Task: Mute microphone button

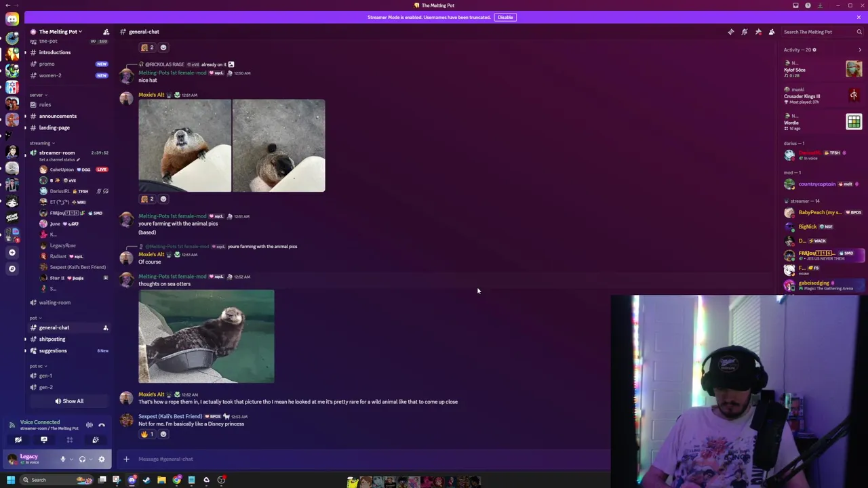Action: (62, 460)
